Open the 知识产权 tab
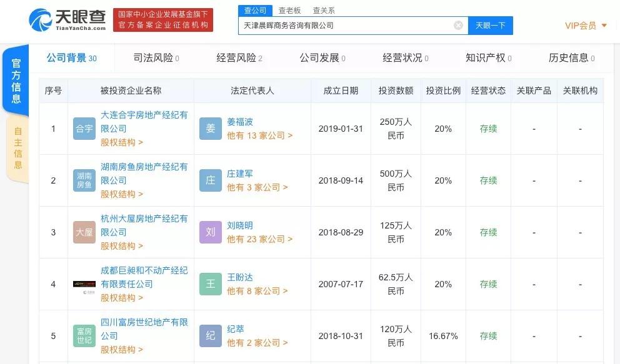 488,58
